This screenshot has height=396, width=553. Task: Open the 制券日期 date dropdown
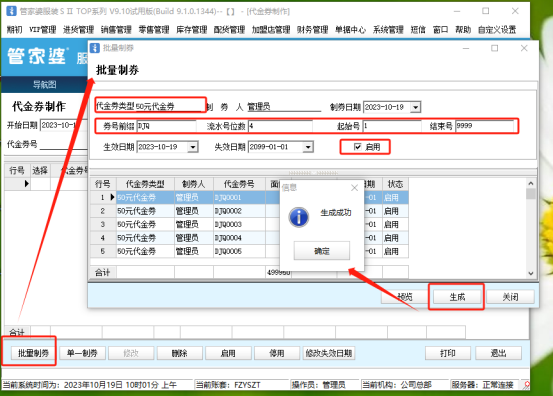pos(416,107)
